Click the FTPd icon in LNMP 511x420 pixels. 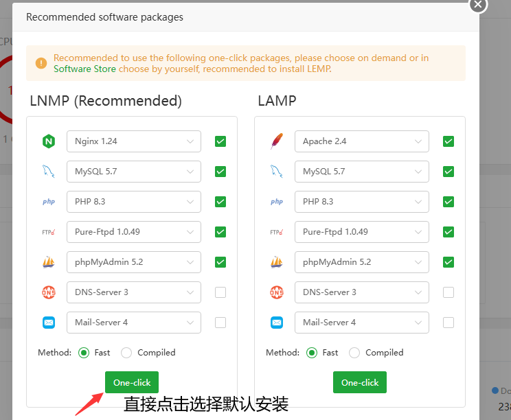click(49, 232)
